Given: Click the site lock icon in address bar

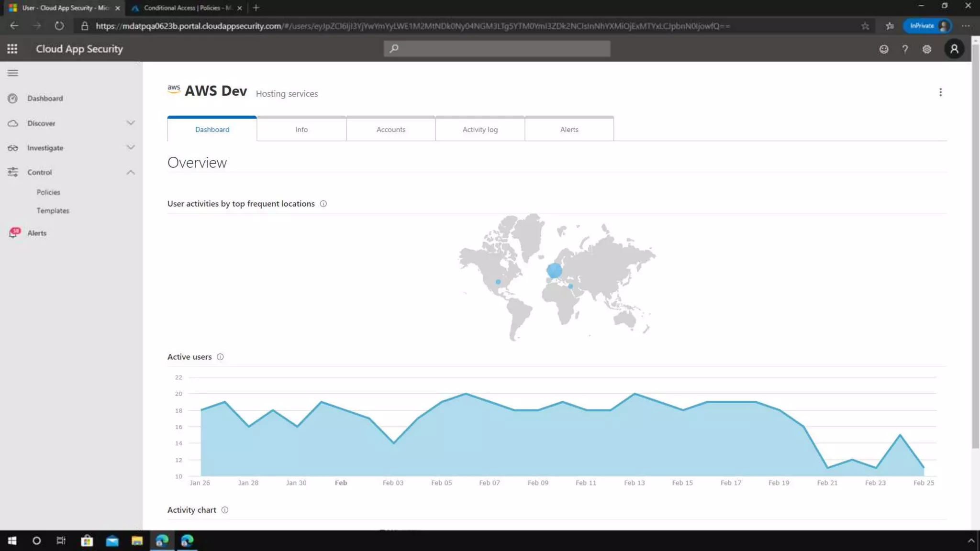Looking at the screenshot, I should click(85, 26).
